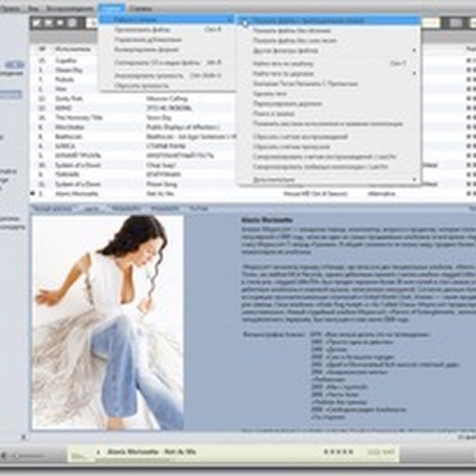The image size is (476, 476).
Task: Choose find tags by album entry with Ctrl+T
Action: pos(328,64)
